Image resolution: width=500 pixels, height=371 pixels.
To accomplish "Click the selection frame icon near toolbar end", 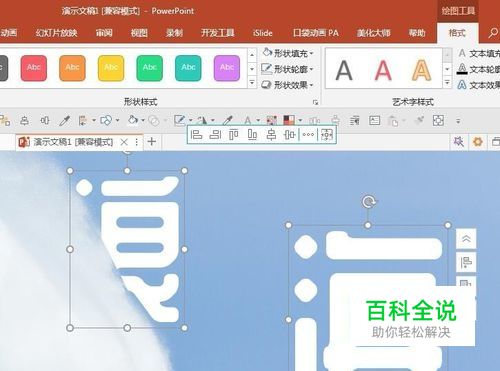I will pos(438,120).
